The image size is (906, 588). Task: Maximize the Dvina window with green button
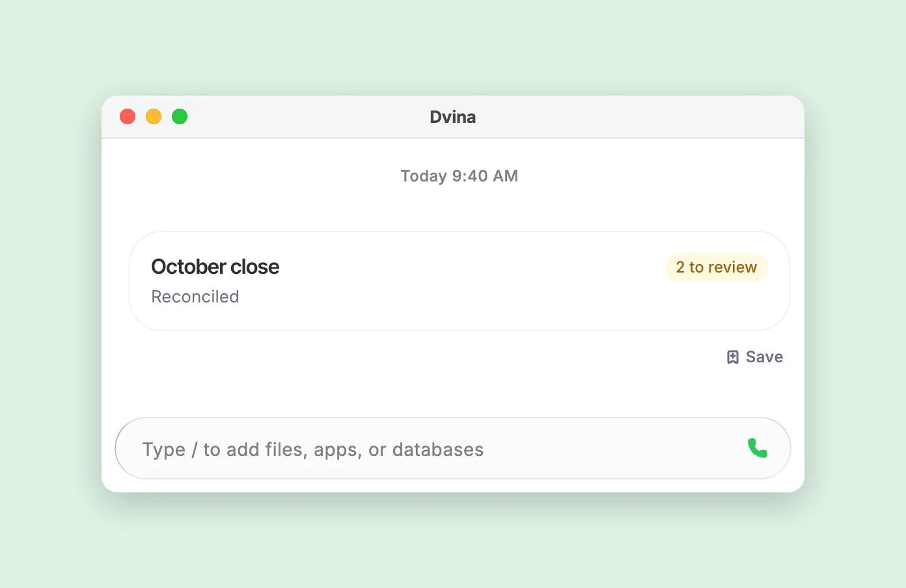pos(180,116)
